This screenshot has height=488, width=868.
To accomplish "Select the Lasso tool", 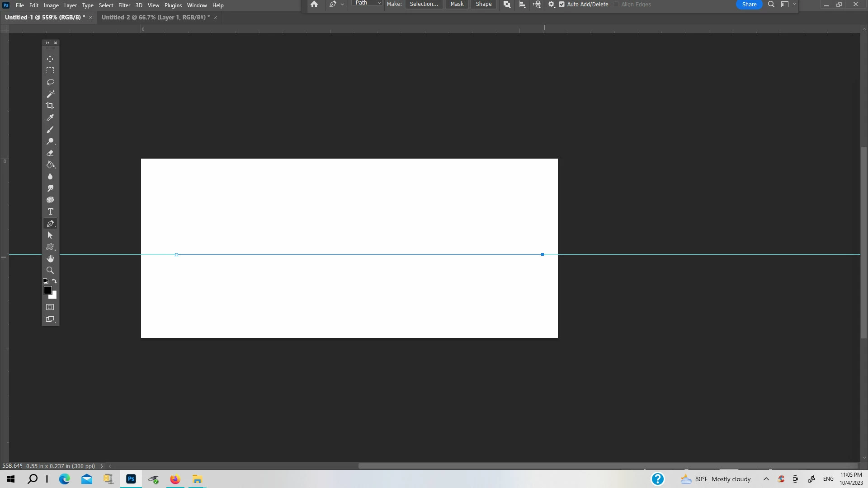I will [50, 82].
